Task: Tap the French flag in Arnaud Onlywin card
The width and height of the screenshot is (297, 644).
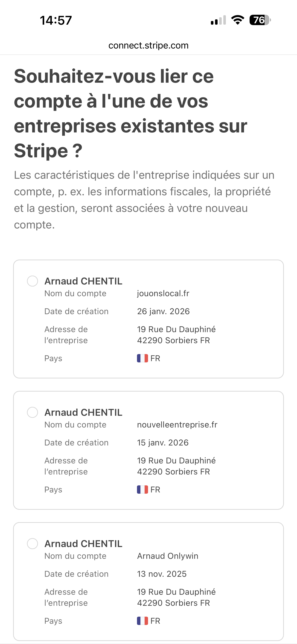Action: [142, 621]
